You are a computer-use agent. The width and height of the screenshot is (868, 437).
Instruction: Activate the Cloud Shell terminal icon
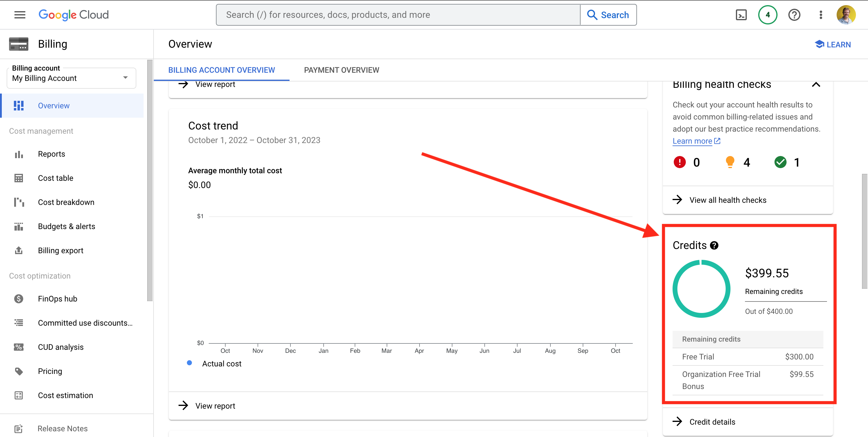coord(741,14)
